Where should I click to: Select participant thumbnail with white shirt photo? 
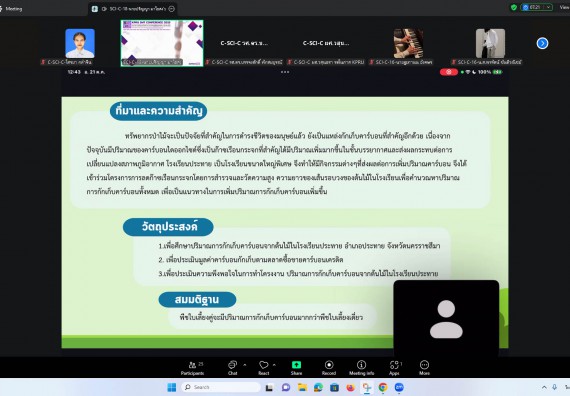pyautogui.click(x=490, y=43)
